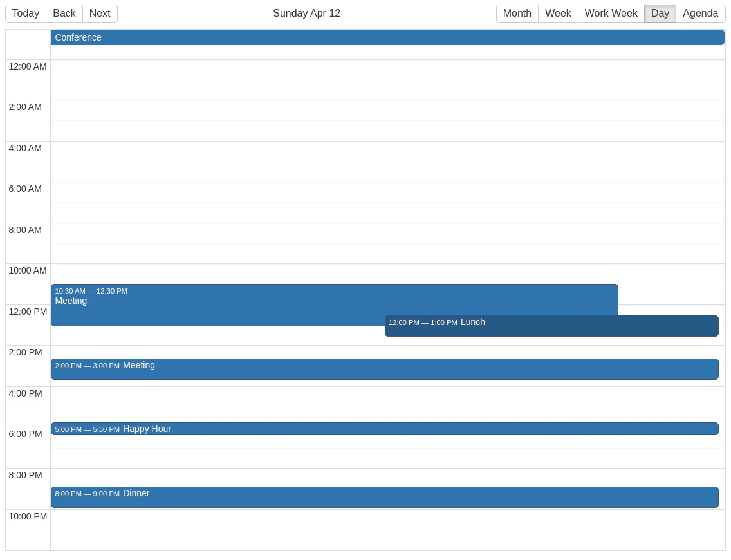Open the 8:00 PM Dinner event
The width and height of the screenshot is (731, 560).
click(x=385, y=497)
